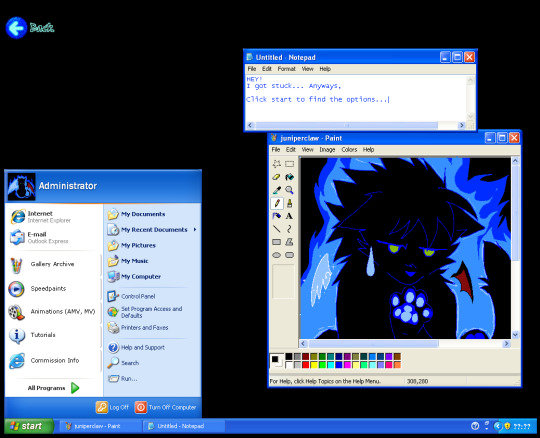Viewport: 540px width, 438px height.
Task: Click the Start button on taskbar
Action: tap(29, 426)
